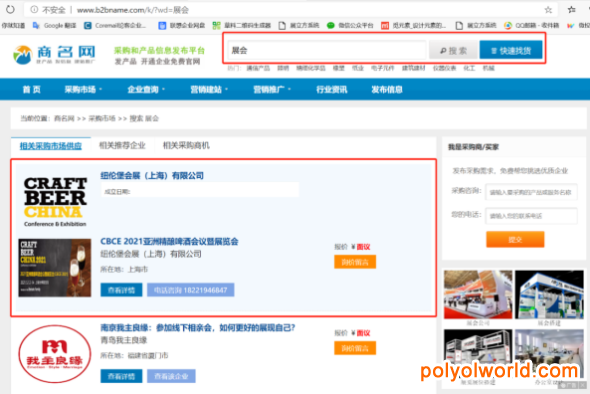The width and height of the screenshot is (590, 394).
Task: Click 商名网 in the breadcrumb
Action: click(64, 119)
